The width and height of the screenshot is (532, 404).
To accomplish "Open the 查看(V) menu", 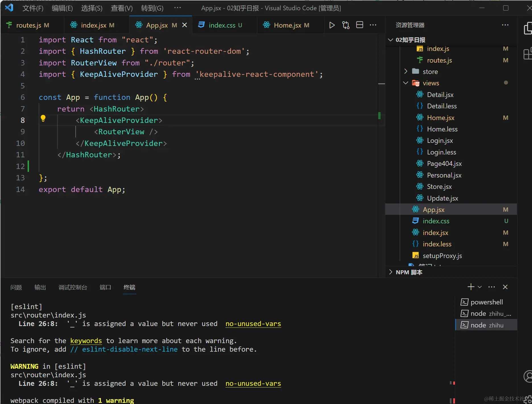I will [x=121, y=8].
